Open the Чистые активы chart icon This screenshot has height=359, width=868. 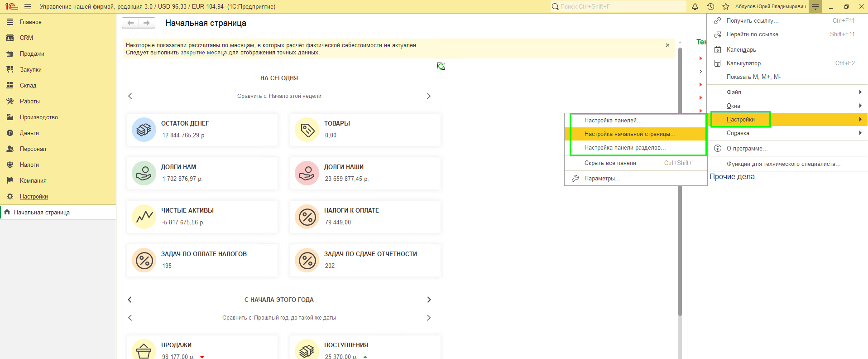[x=144, y=217]
